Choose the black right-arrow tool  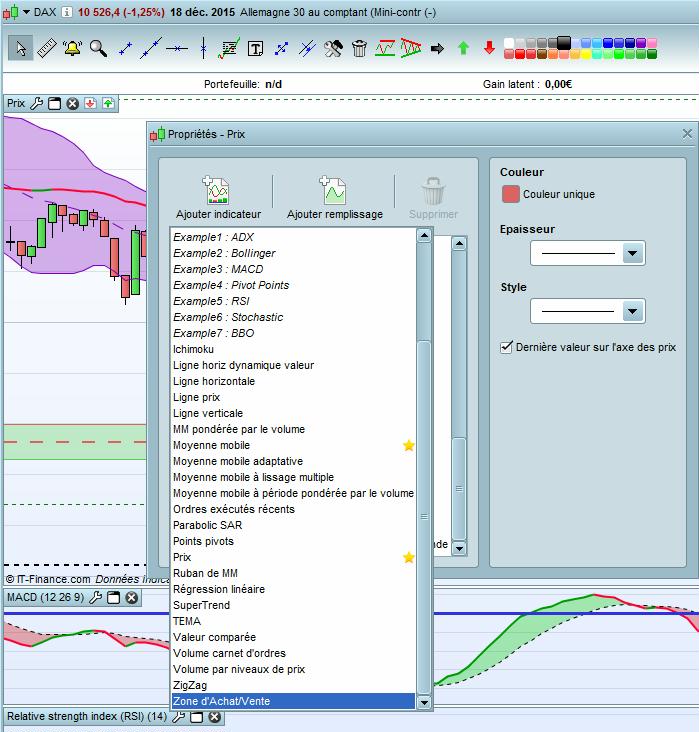point(437,49)
